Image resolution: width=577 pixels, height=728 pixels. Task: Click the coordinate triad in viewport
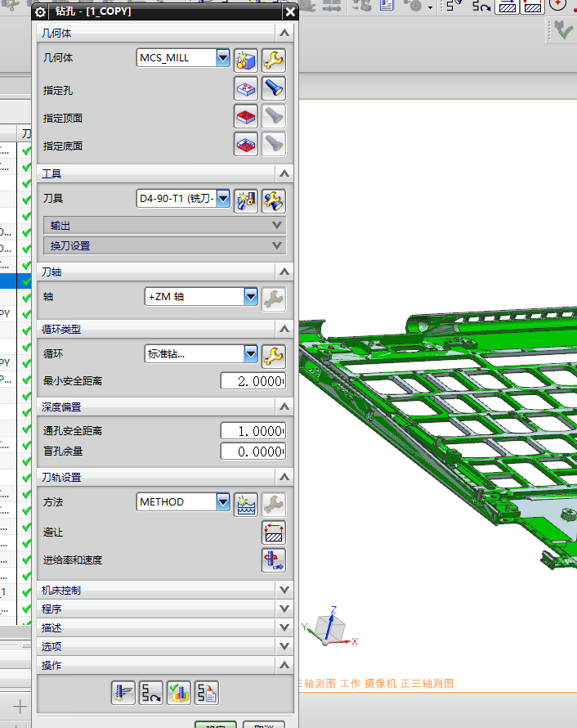point(329,627)
